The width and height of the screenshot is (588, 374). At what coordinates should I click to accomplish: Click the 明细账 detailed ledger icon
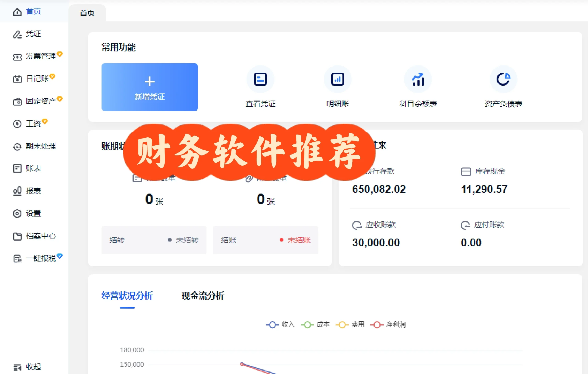(337, 79)
